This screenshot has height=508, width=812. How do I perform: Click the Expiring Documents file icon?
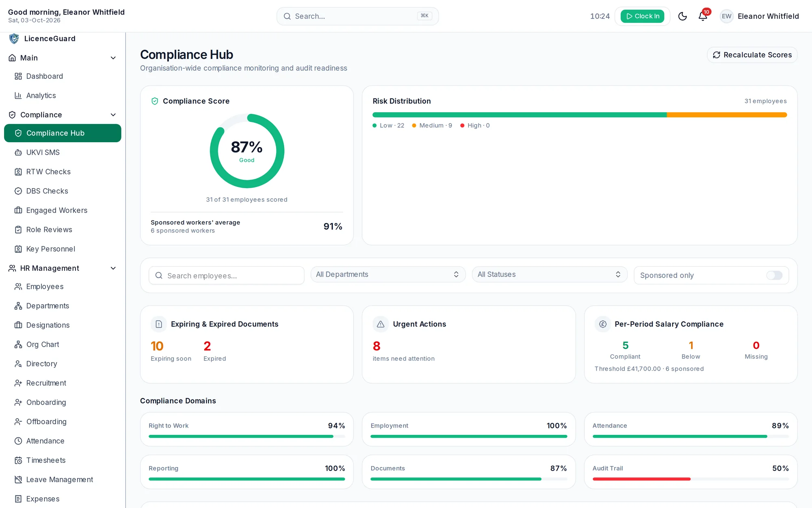[159, 324]
